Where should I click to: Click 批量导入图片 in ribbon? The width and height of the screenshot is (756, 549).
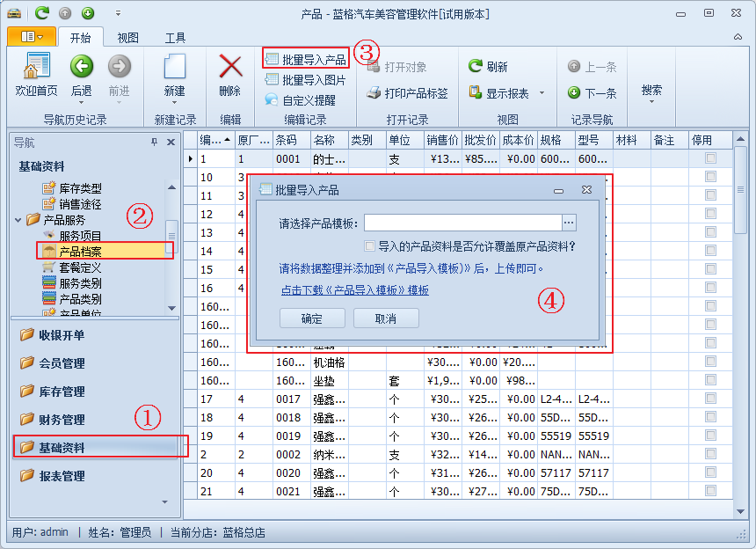(306, 79)
